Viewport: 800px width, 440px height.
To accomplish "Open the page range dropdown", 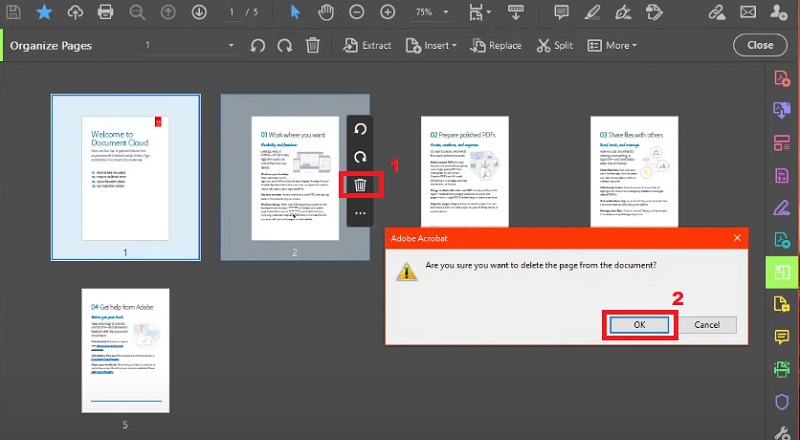I will (x=189, y=45).
